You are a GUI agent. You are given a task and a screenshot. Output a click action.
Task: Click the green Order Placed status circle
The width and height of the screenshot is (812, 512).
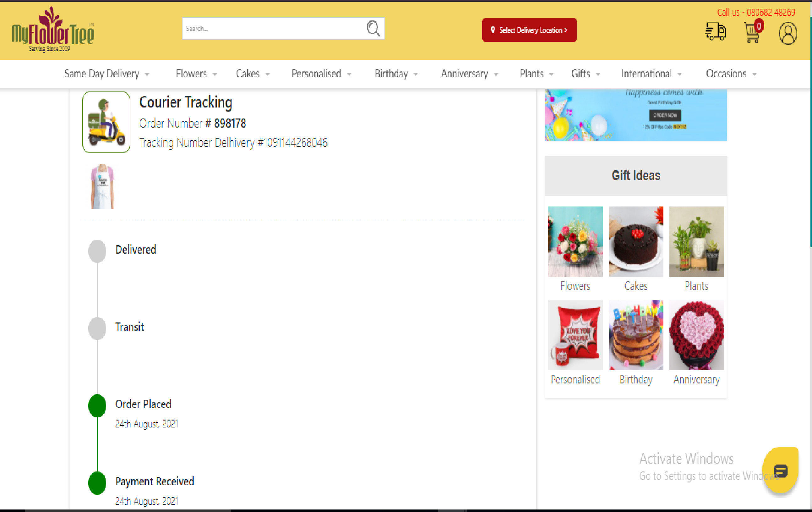point(97,405)
